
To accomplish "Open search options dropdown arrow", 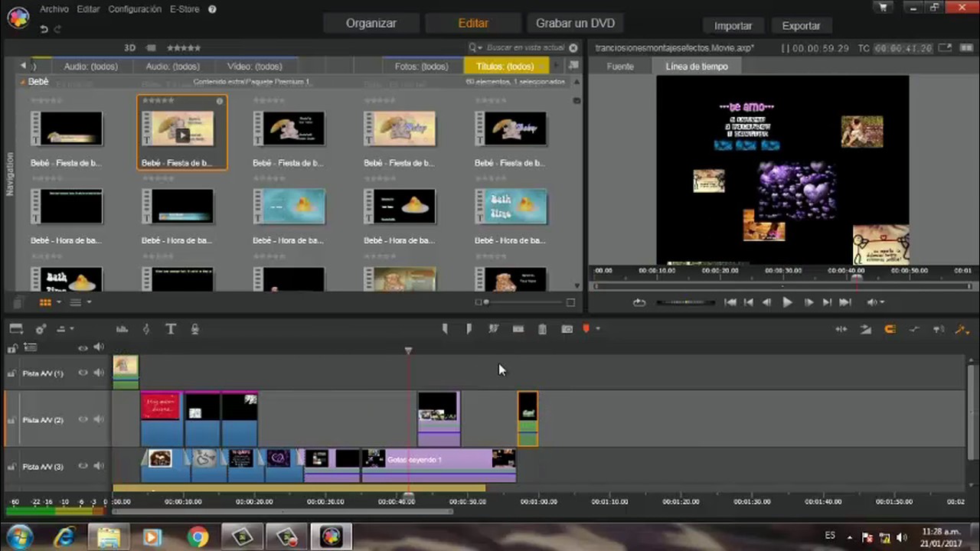I will click(481, 47).
